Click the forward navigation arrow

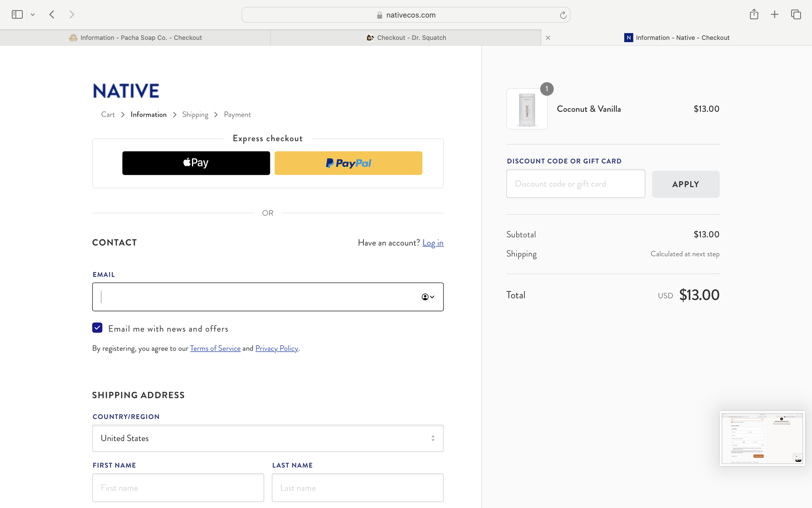[x=71, y=14]
